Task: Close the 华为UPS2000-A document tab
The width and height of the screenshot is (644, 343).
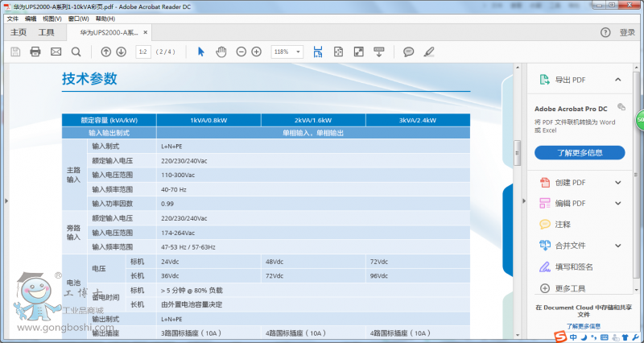Action: [x=146, y=32]
